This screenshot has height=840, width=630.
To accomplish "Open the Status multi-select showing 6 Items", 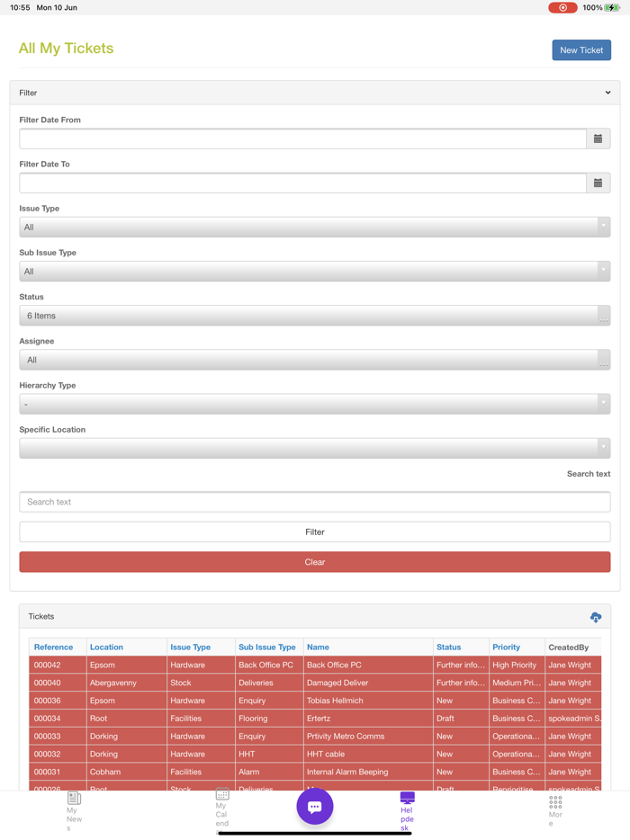I will tap(315, 316).
